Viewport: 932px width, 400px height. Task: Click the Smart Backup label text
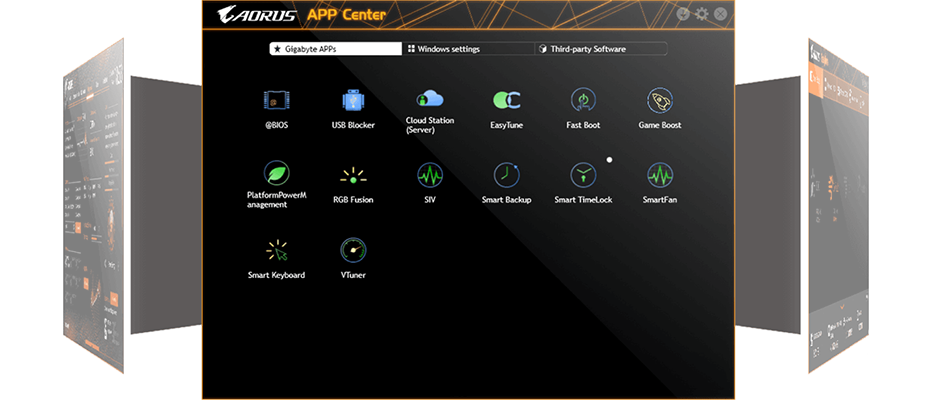[506, 200]
